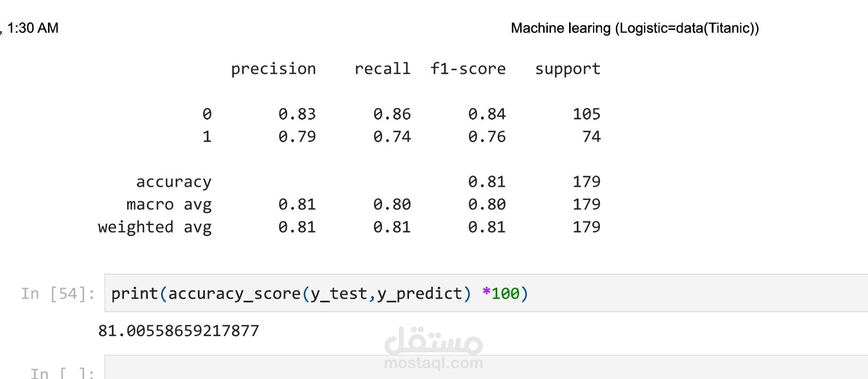Click the accuracy row label

coord(174,183)
